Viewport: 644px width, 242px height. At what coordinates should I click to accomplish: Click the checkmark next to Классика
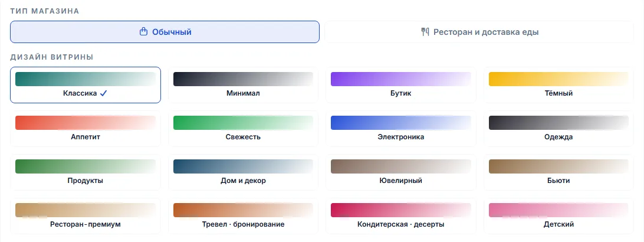(x=104, y=93)
